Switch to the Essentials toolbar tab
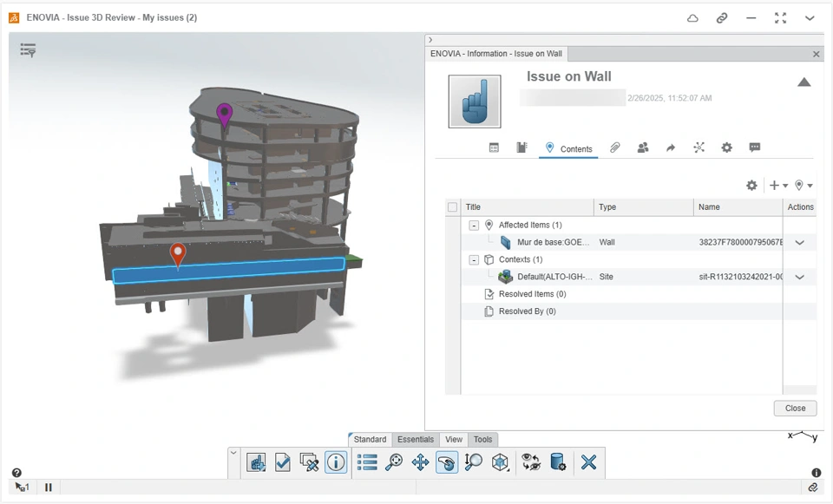 tap(416, 439)
